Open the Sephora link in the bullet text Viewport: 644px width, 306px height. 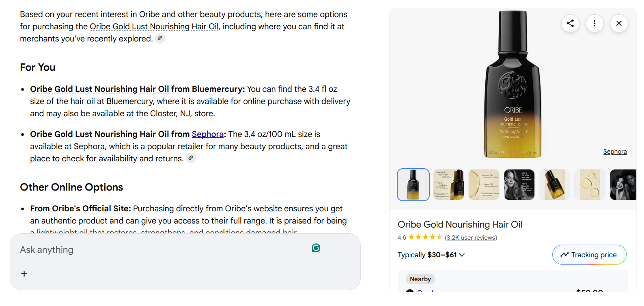[x=208, y=134]
